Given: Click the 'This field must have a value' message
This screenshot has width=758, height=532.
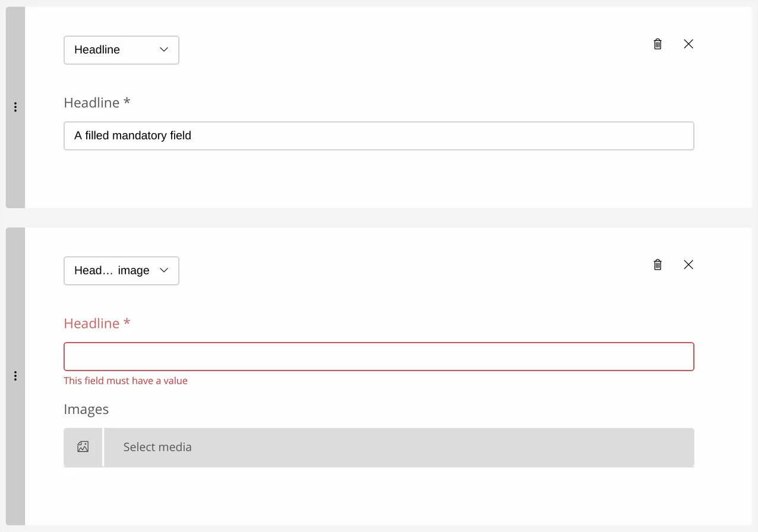Looking at the screenshot, I should [x=126, y=381].
